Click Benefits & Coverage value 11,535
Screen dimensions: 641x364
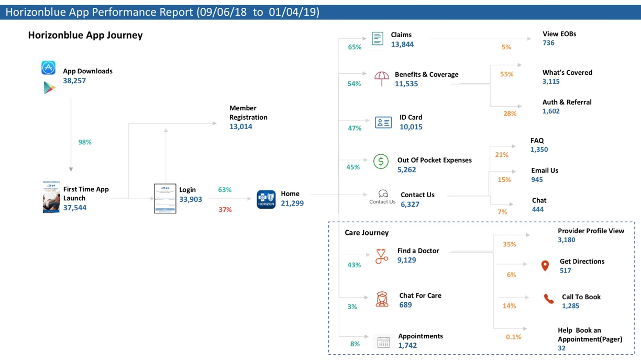coord(406,84)
